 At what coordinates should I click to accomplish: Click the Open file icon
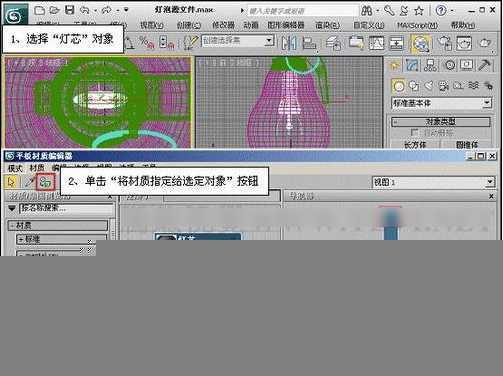54,10
